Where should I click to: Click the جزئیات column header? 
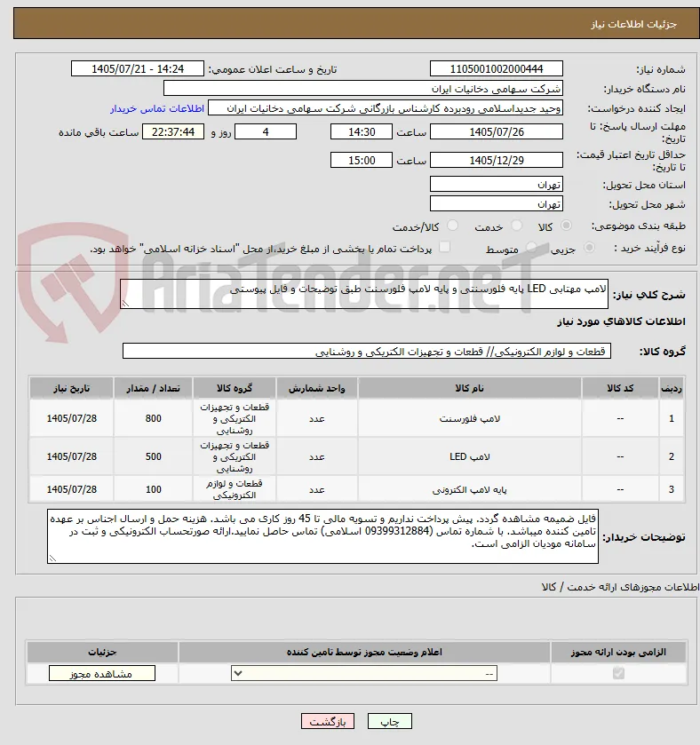[x=102, y=653]
